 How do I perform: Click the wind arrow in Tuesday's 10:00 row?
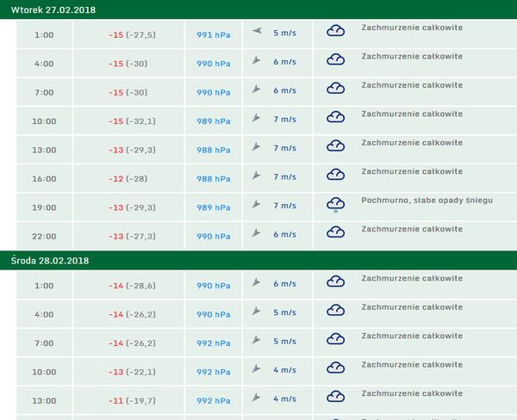(x=256, y=118)
